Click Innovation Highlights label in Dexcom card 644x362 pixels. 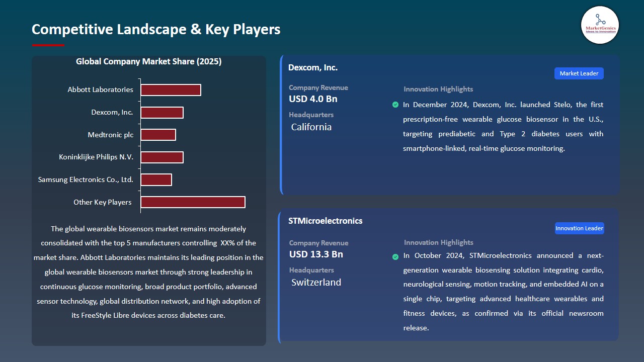click(x=438, y=89)
